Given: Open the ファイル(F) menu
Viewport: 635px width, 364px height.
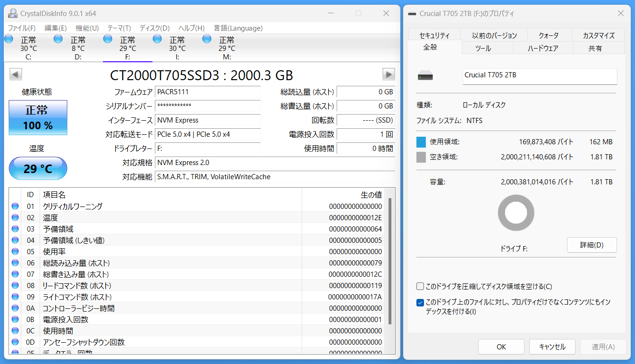Looking at the screenshot, I should click(x=22, y=28).
